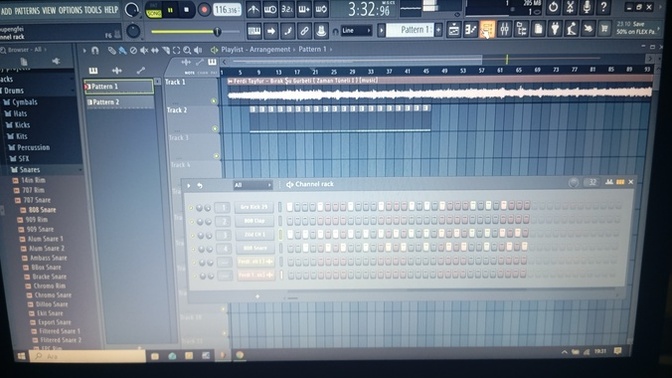Open the Piano roll view button
This screenshot has height=378, width=672.
[x=471, y=30]
